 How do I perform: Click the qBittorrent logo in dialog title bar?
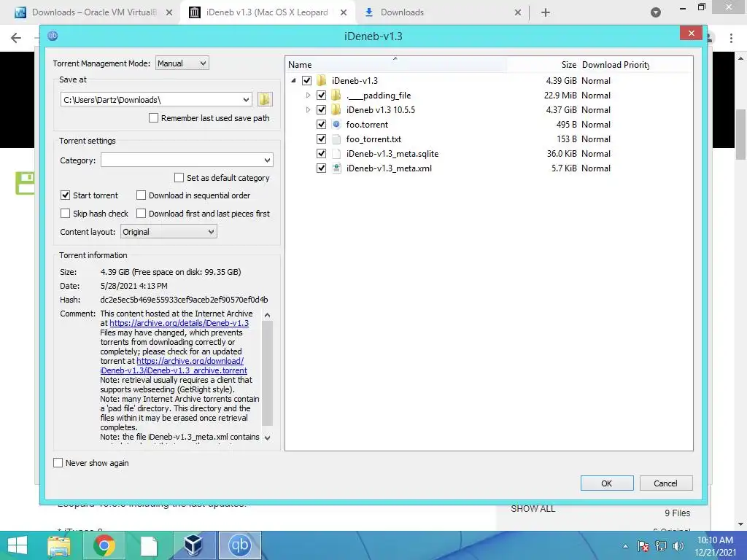point(53,36)
